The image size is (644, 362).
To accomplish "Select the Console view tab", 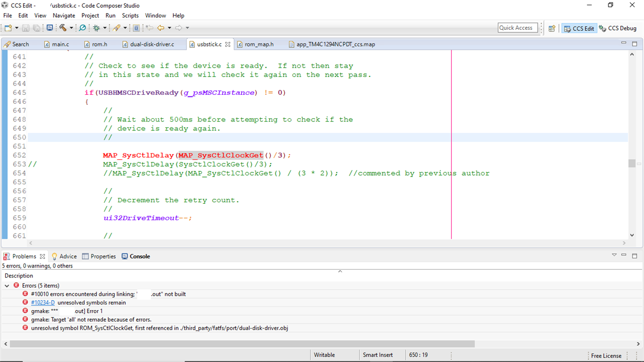I will tap(136, 256).
